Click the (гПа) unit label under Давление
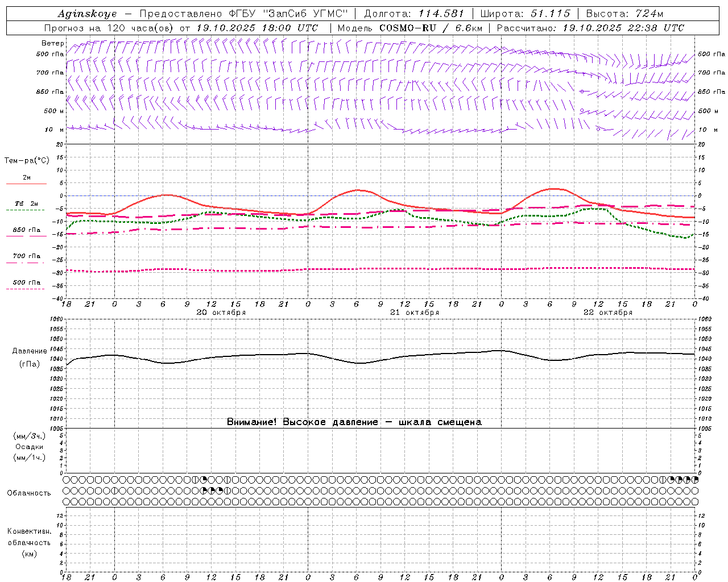This screenshot has width=728, height=582. (30, 364)
